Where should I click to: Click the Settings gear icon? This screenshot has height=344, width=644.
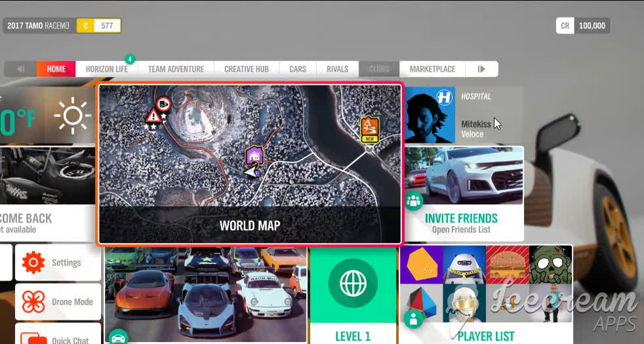pyautogui.click(x=33, y=263)
